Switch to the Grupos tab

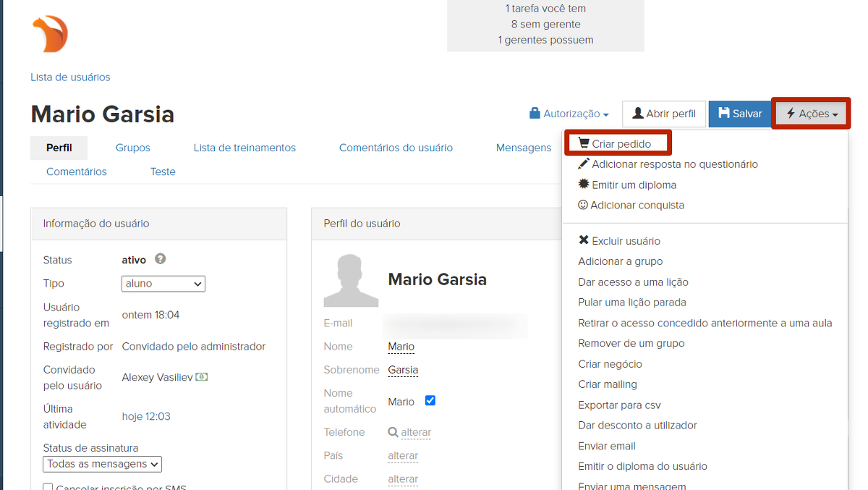pyautogui.click(x=133, y=148)
